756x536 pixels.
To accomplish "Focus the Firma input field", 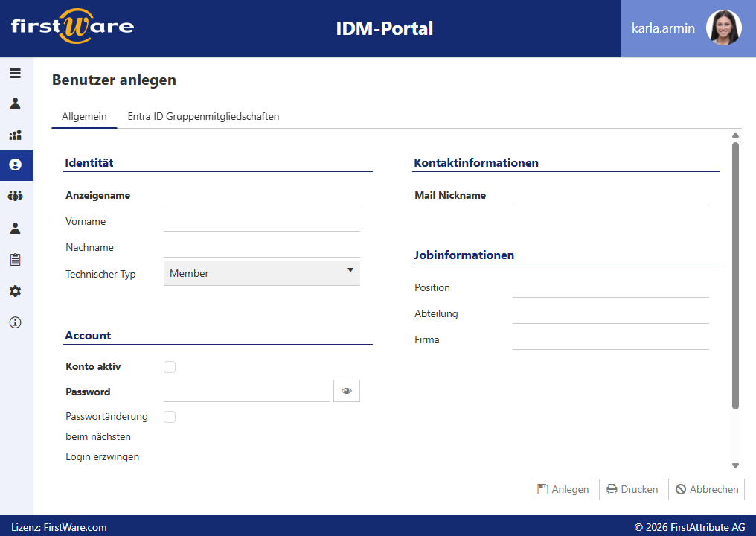I will 611,340.
